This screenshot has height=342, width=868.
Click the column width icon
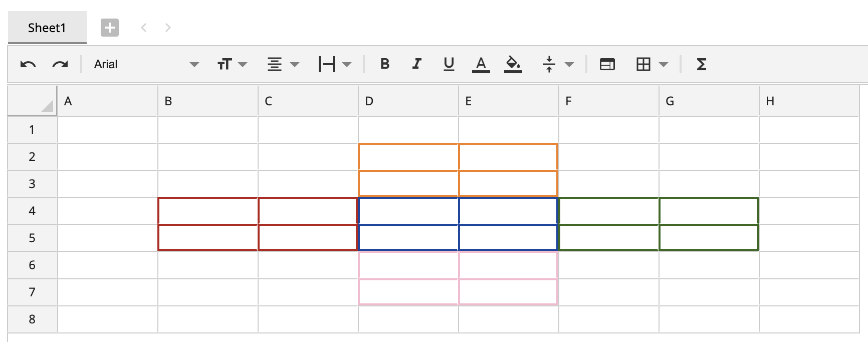pos(327,64)
